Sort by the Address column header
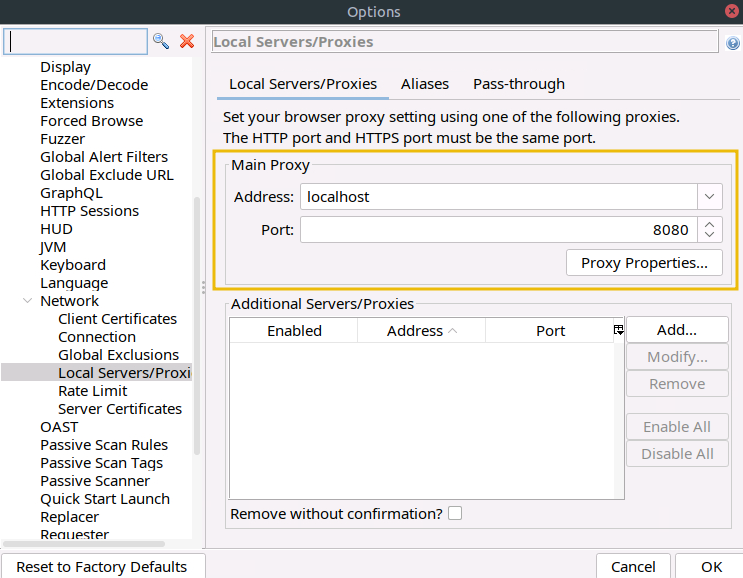The width and height of the screenshot is (743, 578). pyautogui.click(x=421, y=331)
